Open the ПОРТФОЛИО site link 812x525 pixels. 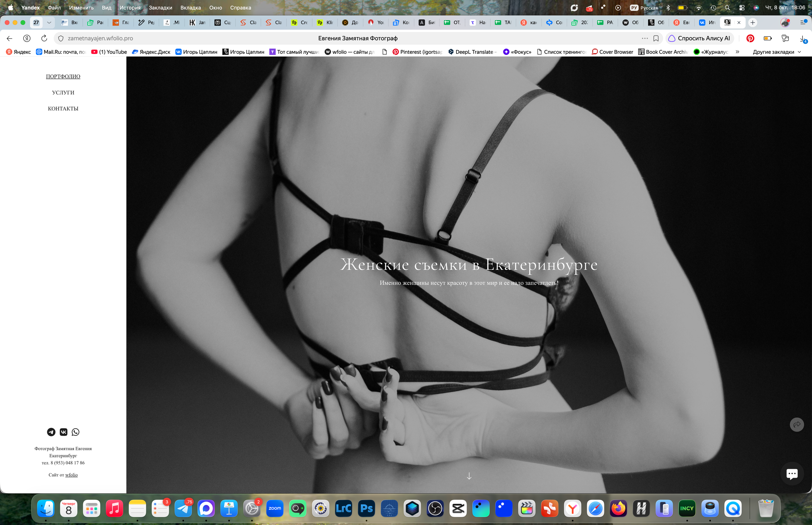[63, 76]
